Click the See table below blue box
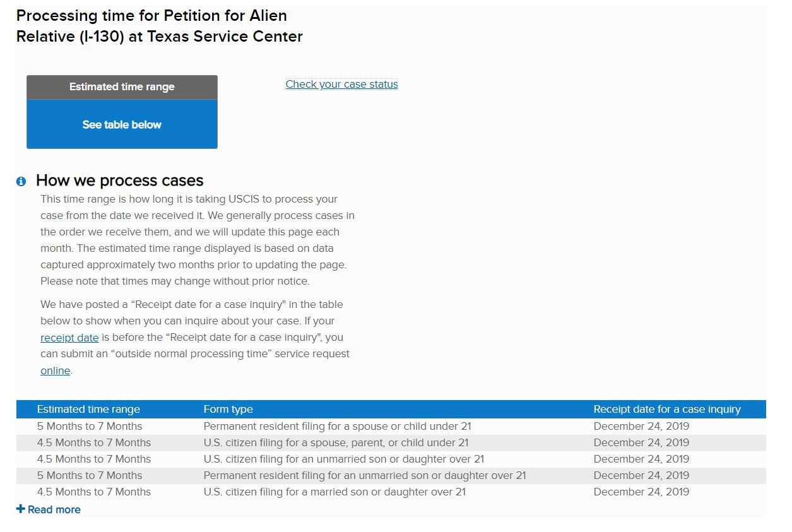 [122, 124]
